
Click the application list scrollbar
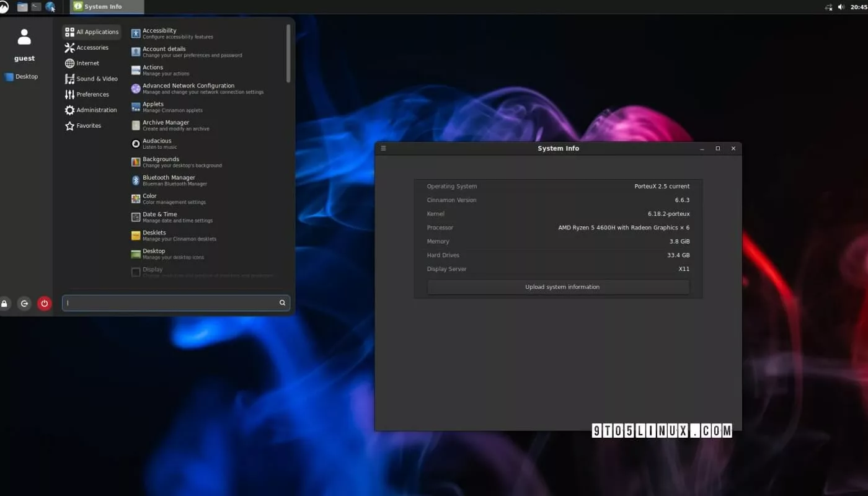(x=288, y=53)
